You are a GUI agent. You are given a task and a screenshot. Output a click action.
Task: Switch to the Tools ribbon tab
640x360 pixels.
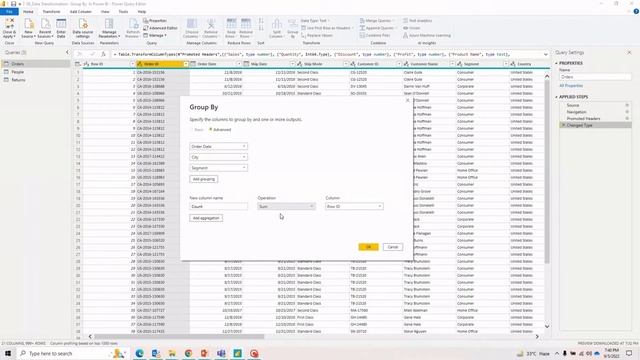click(x=123, y=11)
